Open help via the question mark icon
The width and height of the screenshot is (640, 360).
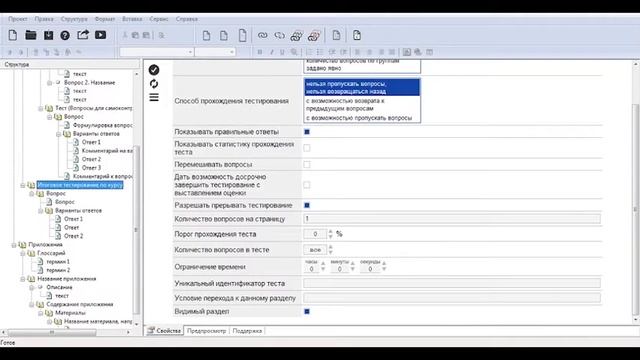[x=65, y=36]
